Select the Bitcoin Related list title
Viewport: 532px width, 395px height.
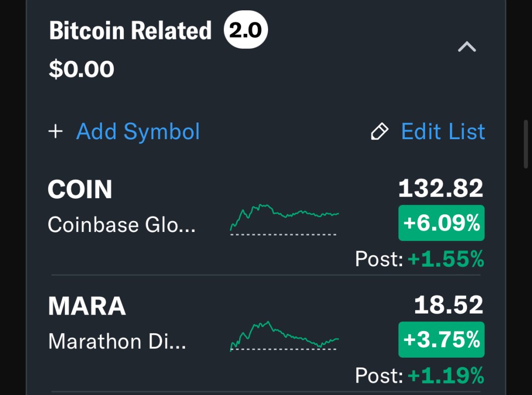pos(130,31)
